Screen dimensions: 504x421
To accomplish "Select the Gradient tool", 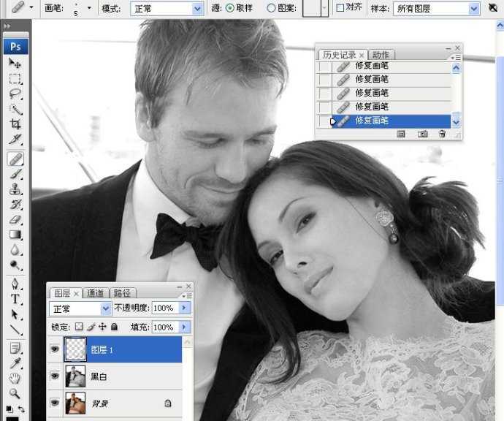I will 15,235.
